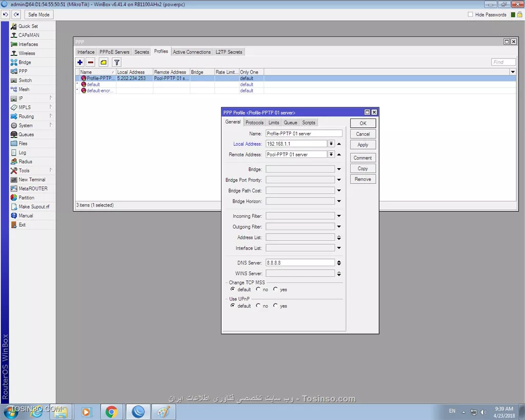Viewport: 525px width, 420px height.
Task: Select Use UPnP yes
Action: 275,306
